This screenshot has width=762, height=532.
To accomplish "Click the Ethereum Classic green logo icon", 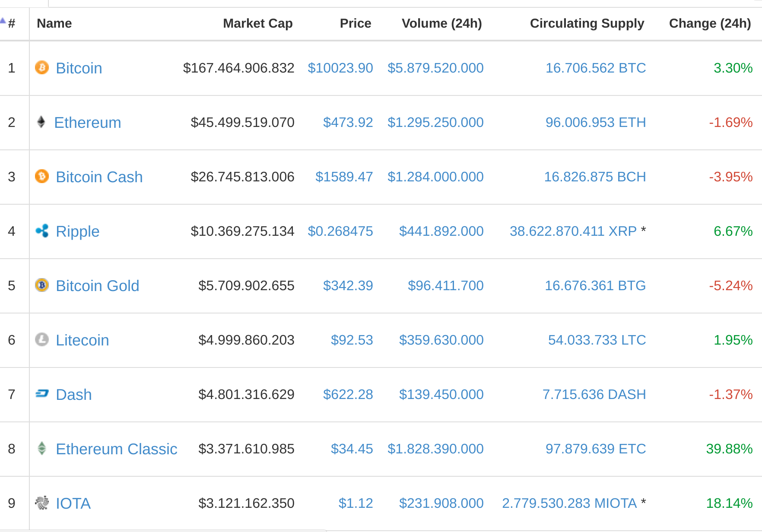I will point(42,448).
